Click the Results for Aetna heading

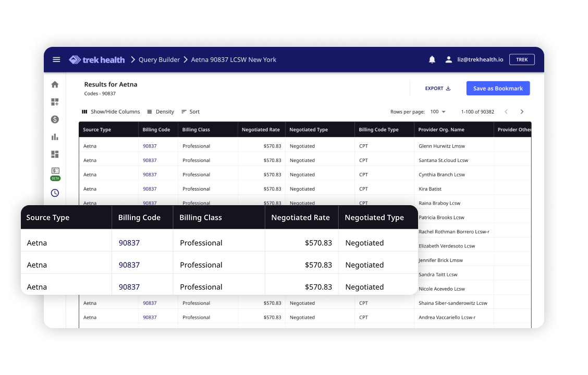point(111,84)
